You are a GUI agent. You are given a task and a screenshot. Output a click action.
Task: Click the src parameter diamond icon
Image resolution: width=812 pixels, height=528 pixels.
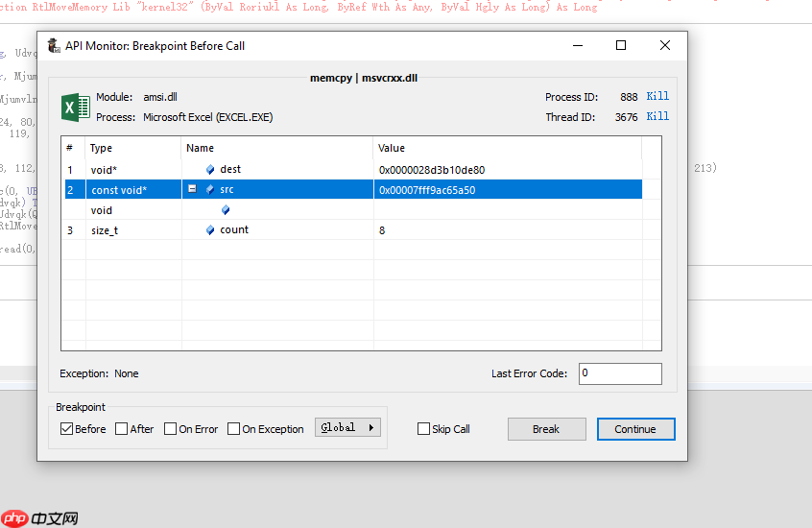tap(210, 190)
